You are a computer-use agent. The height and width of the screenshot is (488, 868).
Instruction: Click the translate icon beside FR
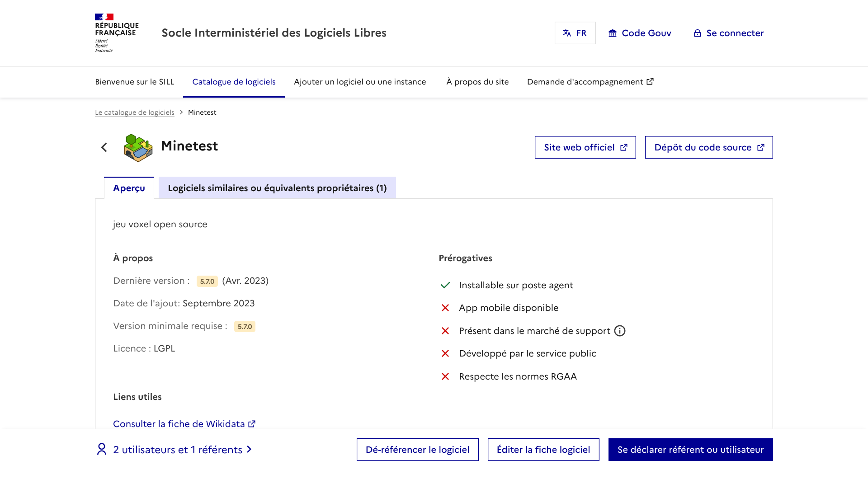(567, 33)
